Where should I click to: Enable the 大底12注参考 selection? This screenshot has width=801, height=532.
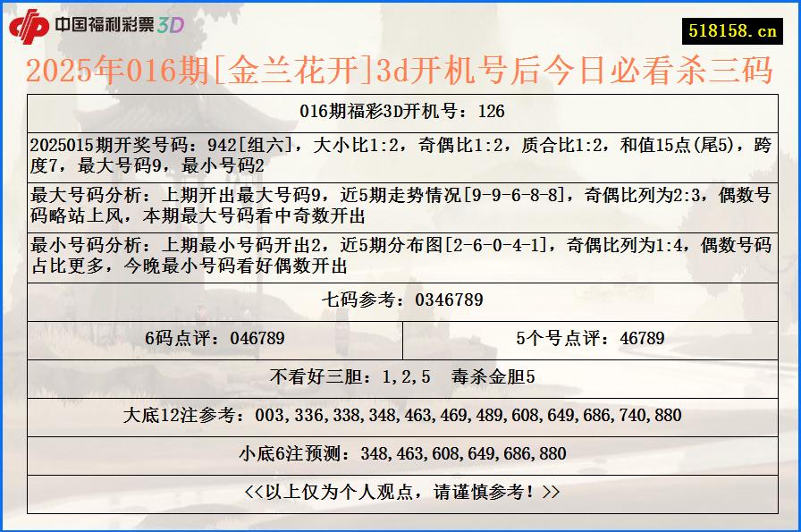[400, 414]
